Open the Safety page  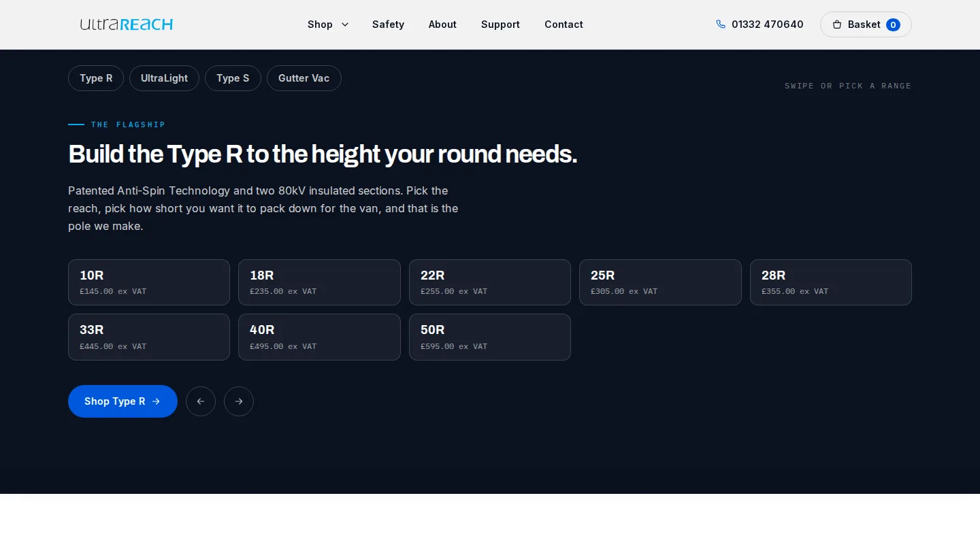388,24
